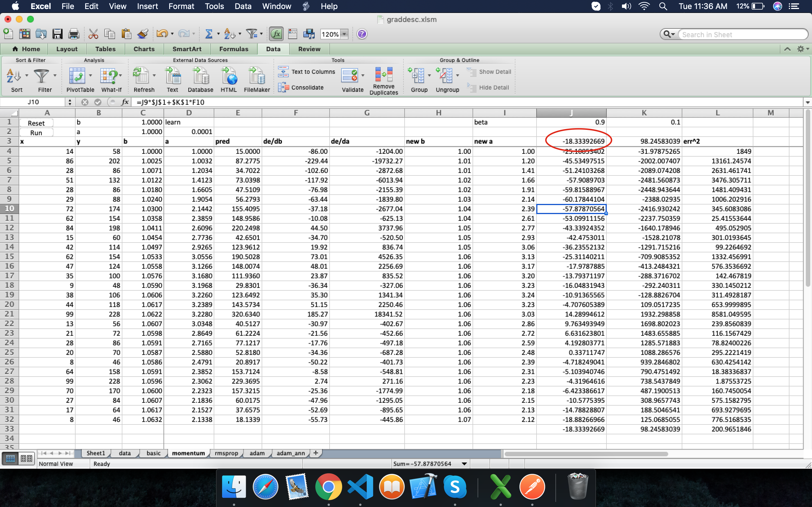Open the zoom percentage dropdown
This screenshot has height=507, width=812.
(x=344, y=34)
